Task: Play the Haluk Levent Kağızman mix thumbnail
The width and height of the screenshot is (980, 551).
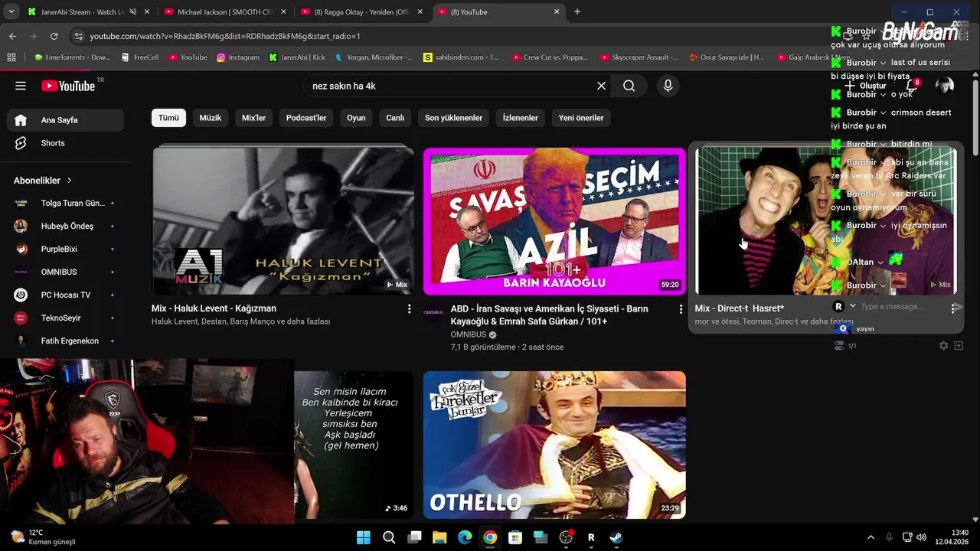Action: coord(283,220)
